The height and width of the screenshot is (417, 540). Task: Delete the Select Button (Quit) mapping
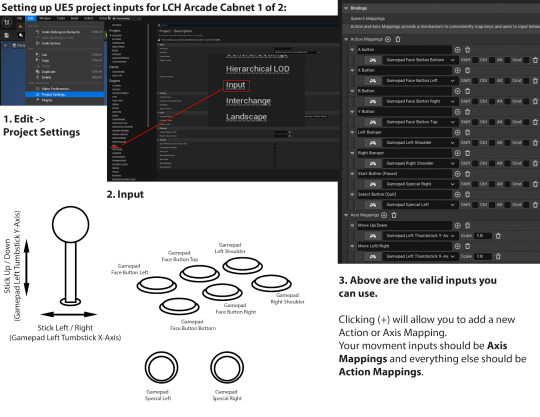pos(468,194)
